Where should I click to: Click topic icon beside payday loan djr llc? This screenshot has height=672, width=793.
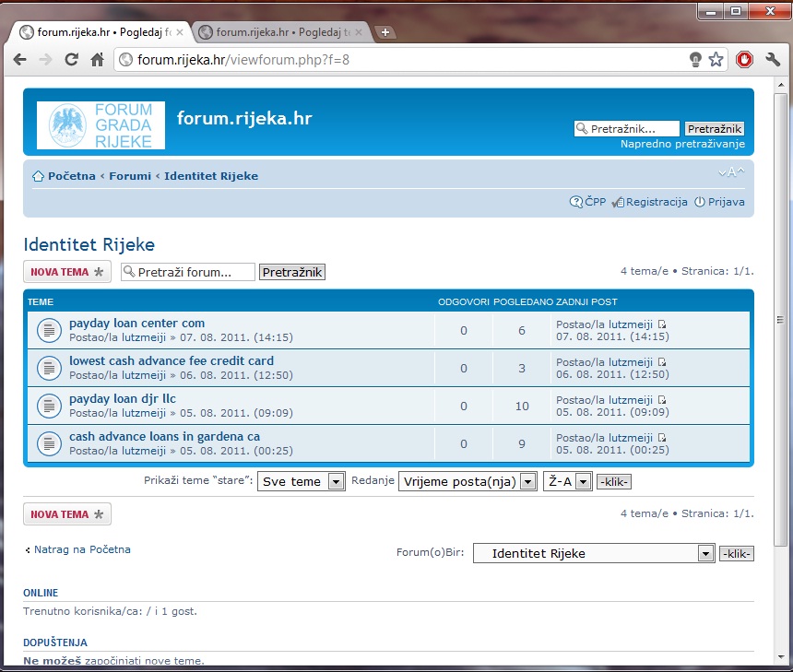(49, 406)
